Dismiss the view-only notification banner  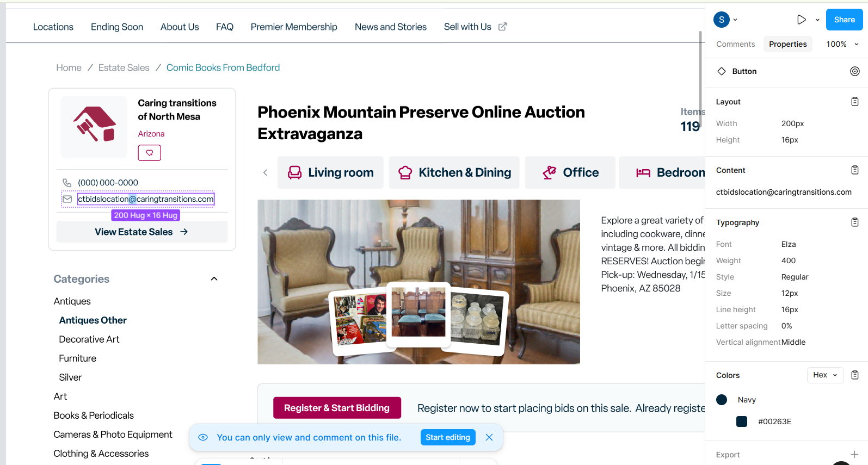tap(489, 437)
